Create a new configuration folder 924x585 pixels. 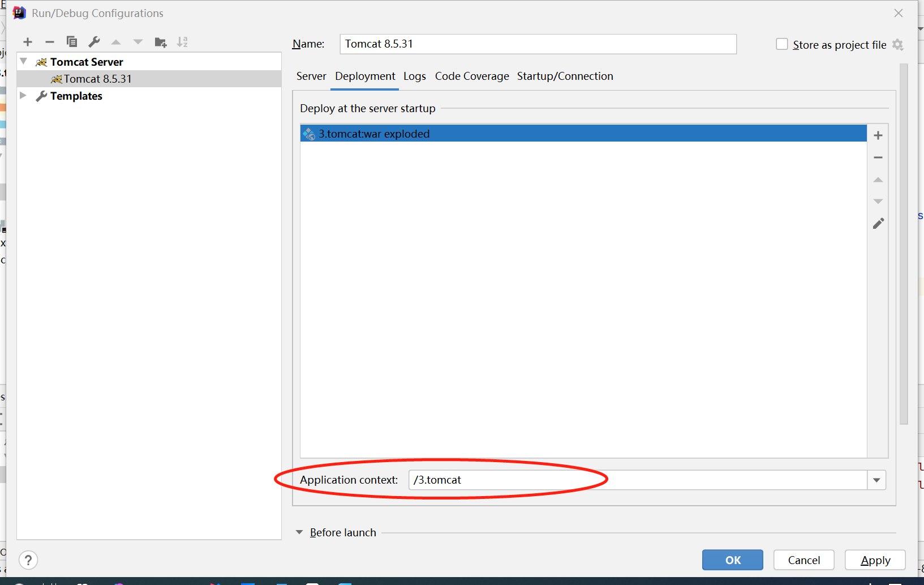point(161,42)
